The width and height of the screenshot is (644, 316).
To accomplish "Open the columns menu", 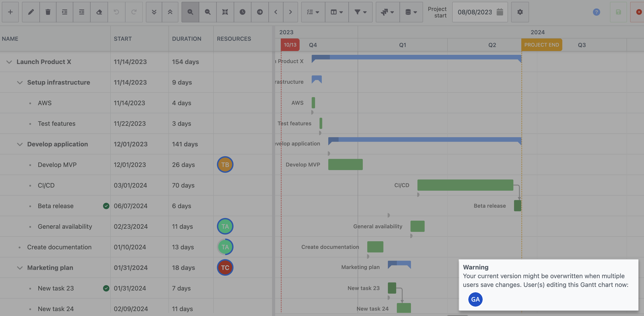I will pos(336,12).
